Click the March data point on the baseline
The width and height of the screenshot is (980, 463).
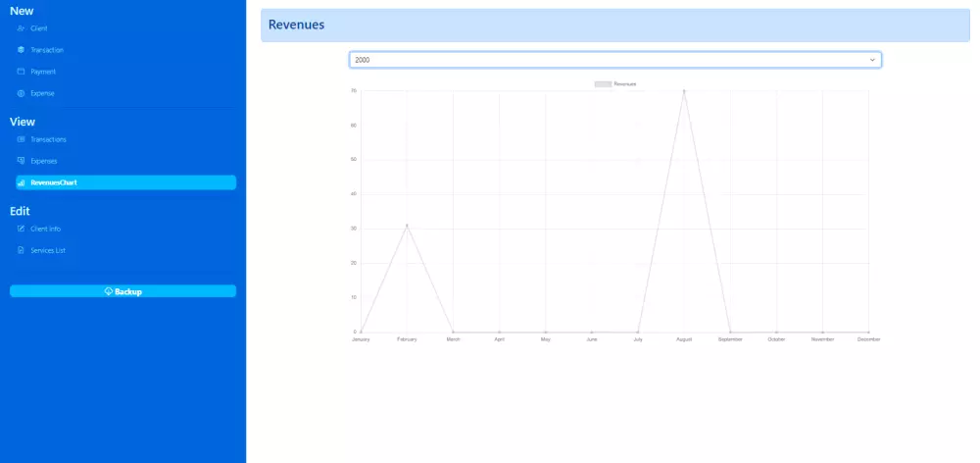click(453, 332)
